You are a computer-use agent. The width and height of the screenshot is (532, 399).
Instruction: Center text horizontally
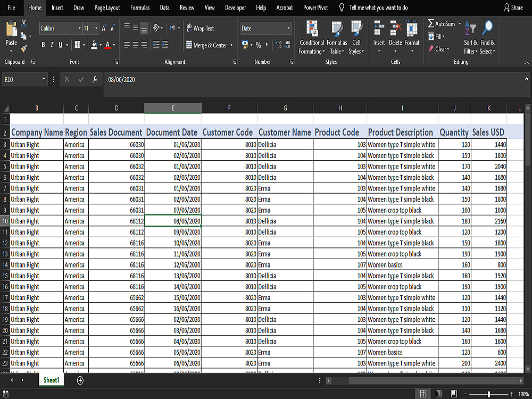(x=135, y=45)
